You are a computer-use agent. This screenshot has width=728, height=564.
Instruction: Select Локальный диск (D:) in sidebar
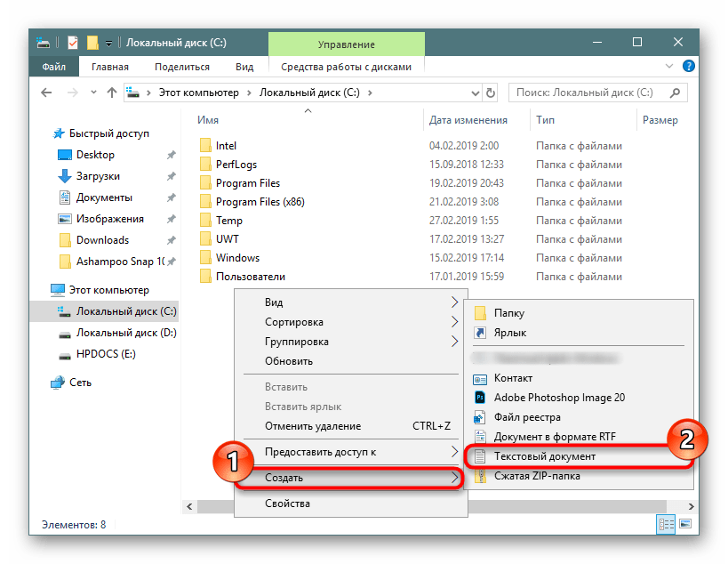pos(125,333)
